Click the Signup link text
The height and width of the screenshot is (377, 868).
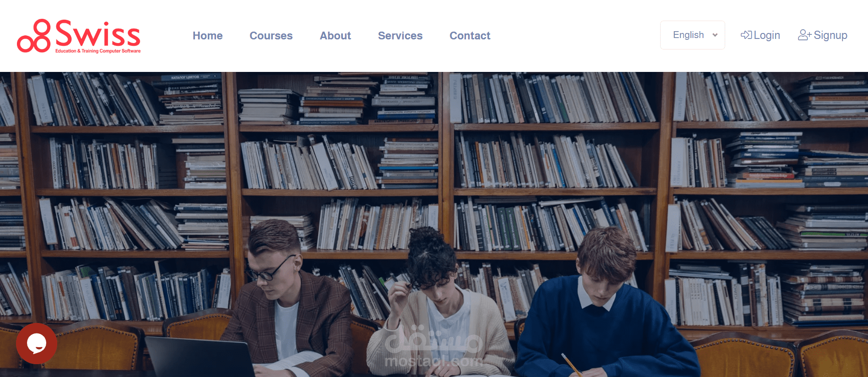830,35
